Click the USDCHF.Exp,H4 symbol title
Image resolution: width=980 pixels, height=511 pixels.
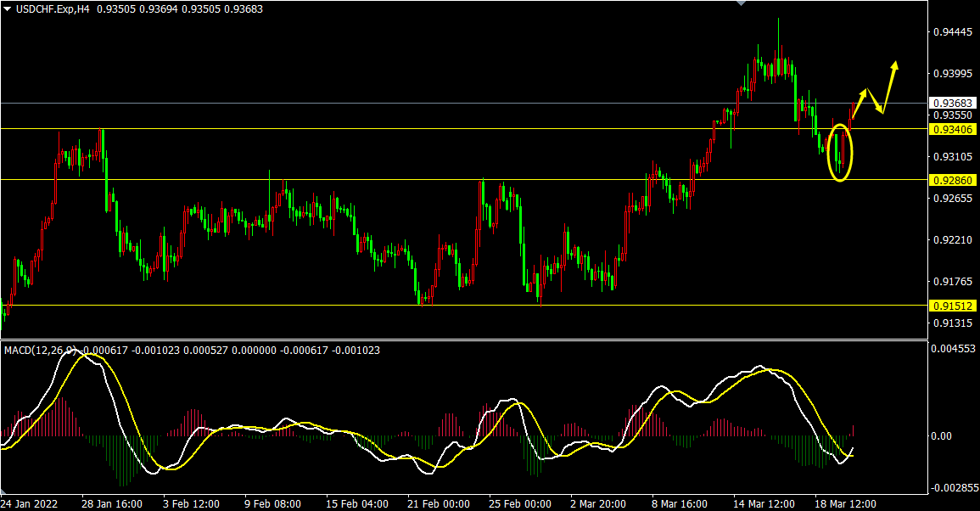[53, 9]
